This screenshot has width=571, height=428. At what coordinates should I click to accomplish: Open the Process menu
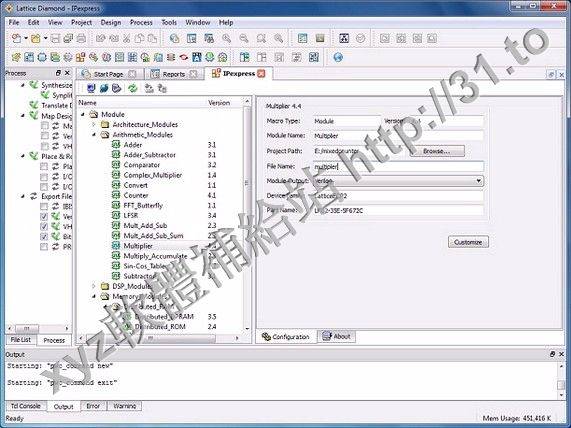pos(141,22)
